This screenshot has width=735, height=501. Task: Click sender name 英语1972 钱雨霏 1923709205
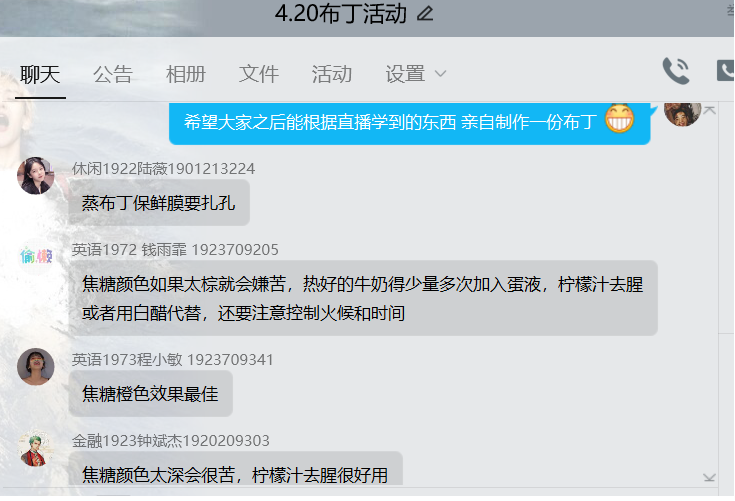[x=175, y=250]
